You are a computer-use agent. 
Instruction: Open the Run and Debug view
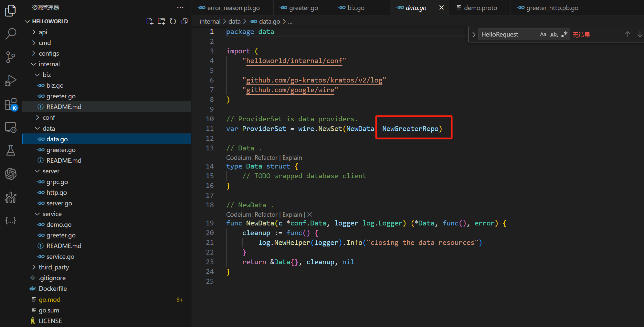click(11, 81)
